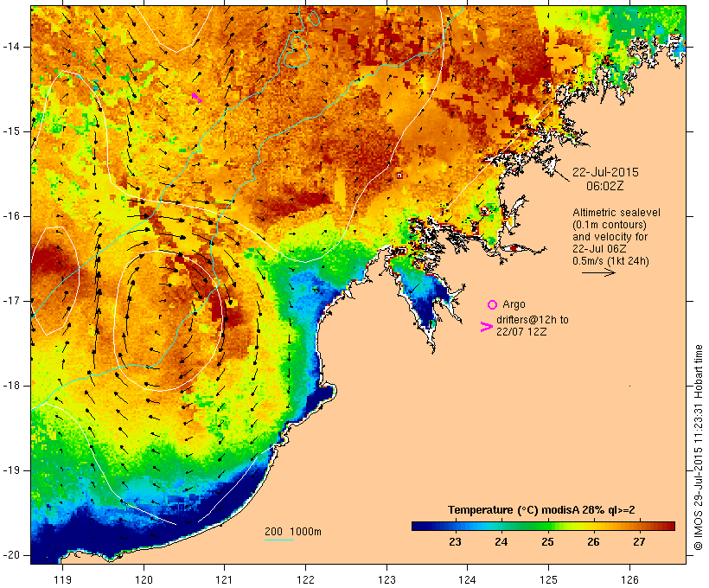Image resolution: width=709 pixels, height=588 pixels.
Task: Click the IMOS copyright timestamp text
Action: (x=699, y=447)
